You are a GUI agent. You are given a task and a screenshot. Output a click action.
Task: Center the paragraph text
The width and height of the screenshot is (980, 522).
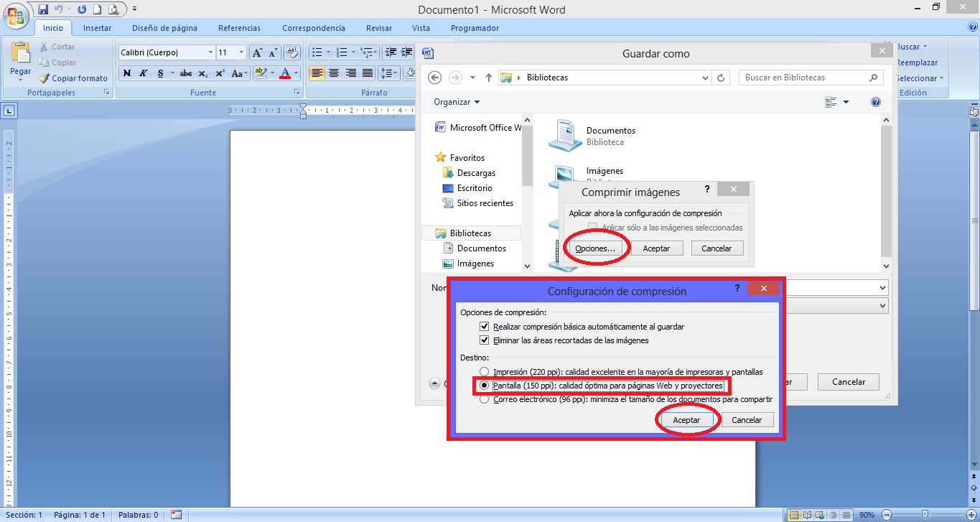334,73
